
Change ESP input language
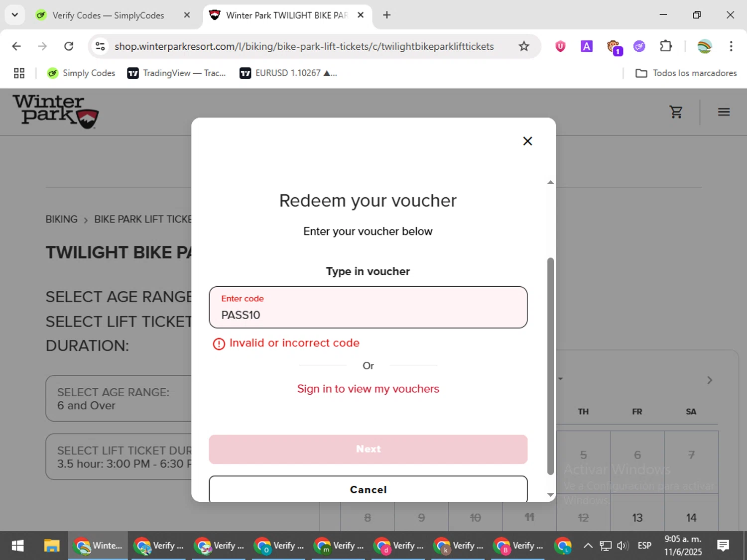click(644, 546)
